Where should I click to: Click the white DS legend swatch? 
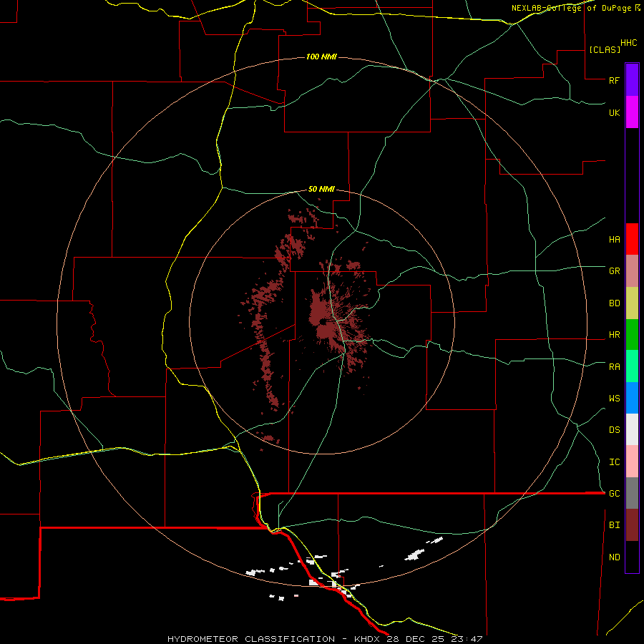(632, 429)
